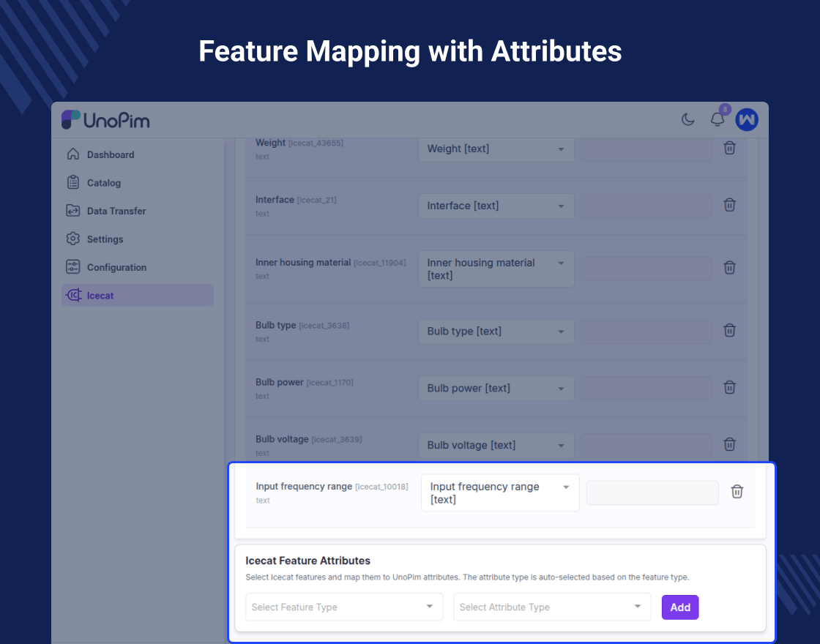This screenshot has width=820, height=644.
Task: Open the user profile avatar
Action: point(747,119)
